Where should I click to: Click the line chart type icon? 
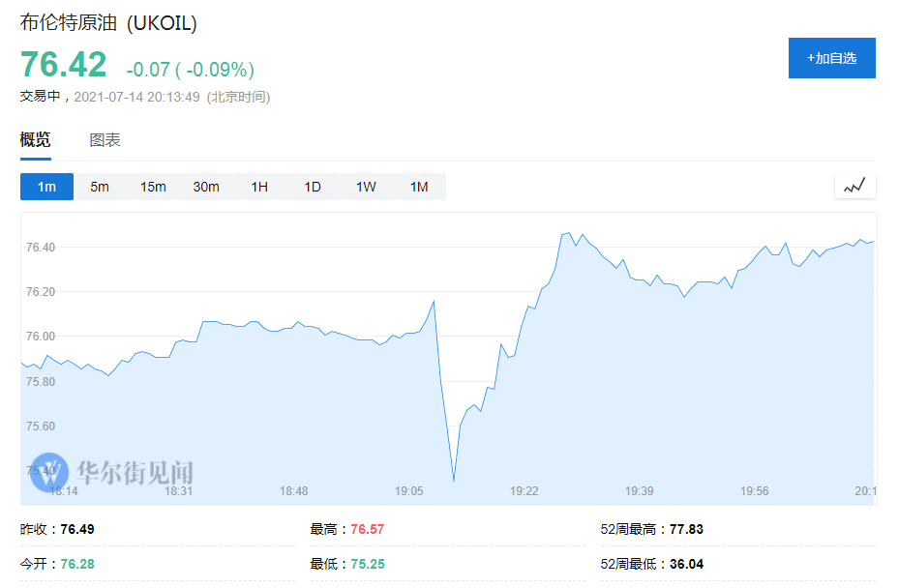[854, 186]
